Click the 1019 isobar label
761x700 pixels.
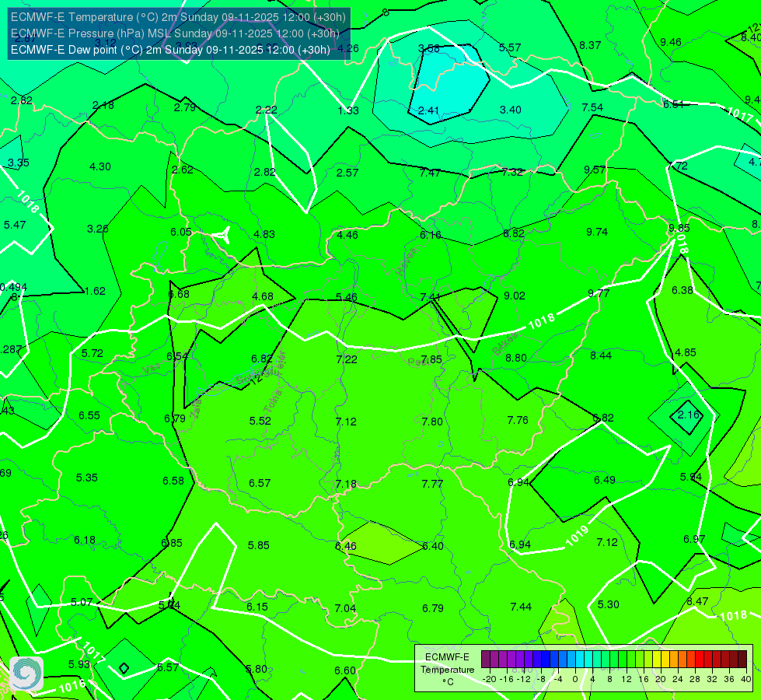pos(577,536)
